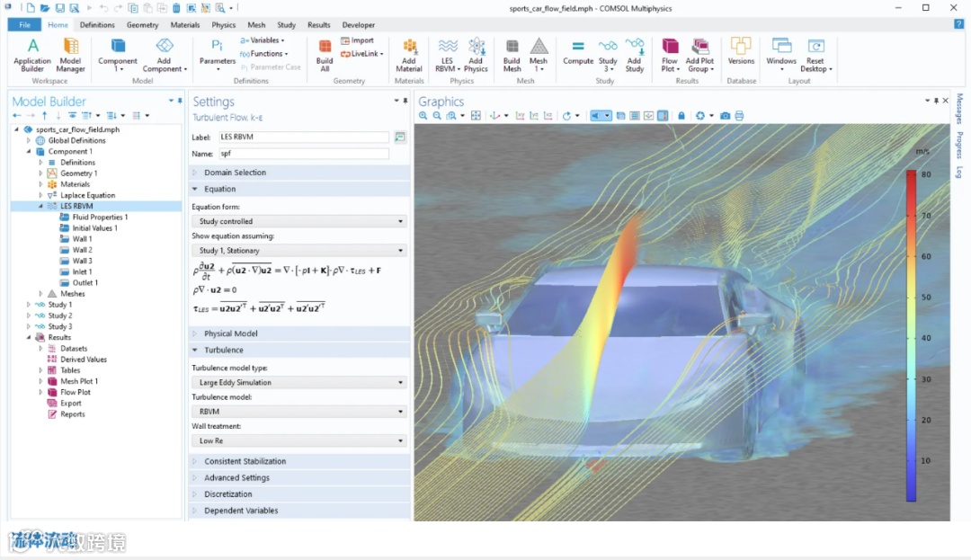Click the Add Plot Group button
The width and height of the screenshot is (971, 560).
[x=699, y=55]
